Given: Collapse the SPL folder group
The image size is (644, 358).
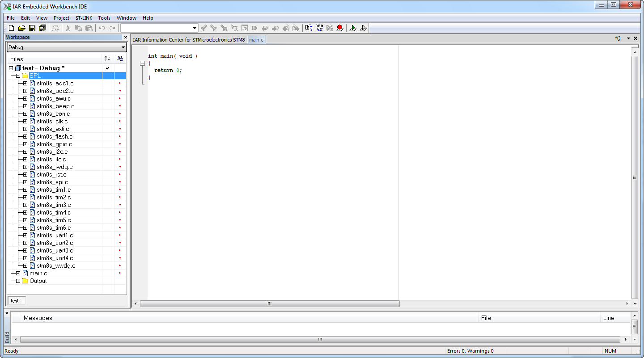Looking at the screenshot, I should click(18, 76).
